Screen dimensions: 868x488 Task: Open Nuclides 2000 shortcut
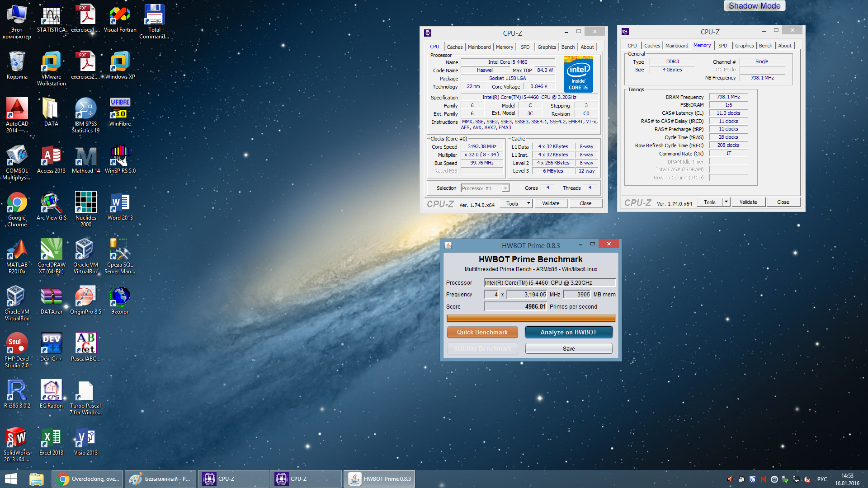[x=85, y=209]
